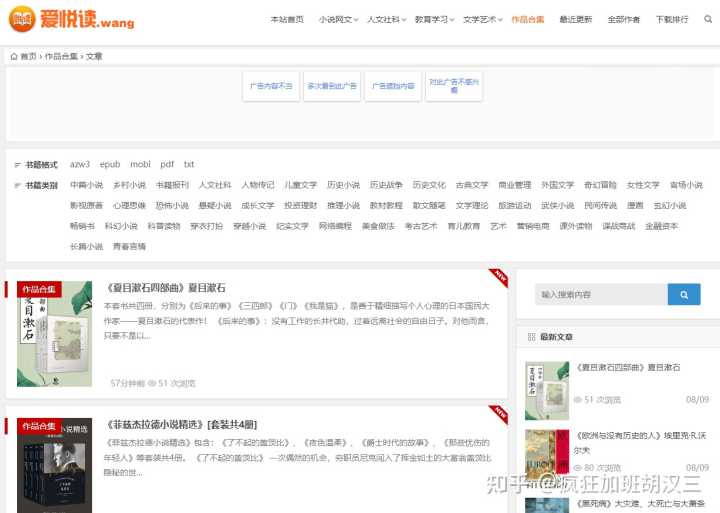Open the 《夏目漱石四部曲》 cover in the main list
This screenshot has height=513, width=720.
pyautogui.click(x=55, y=334)
